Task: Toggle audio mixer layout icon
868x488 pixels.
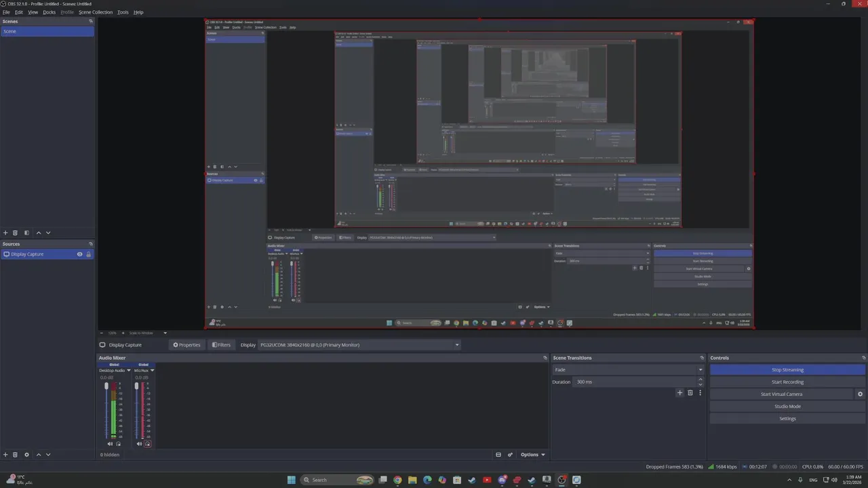Action: [x=498, y=455]
